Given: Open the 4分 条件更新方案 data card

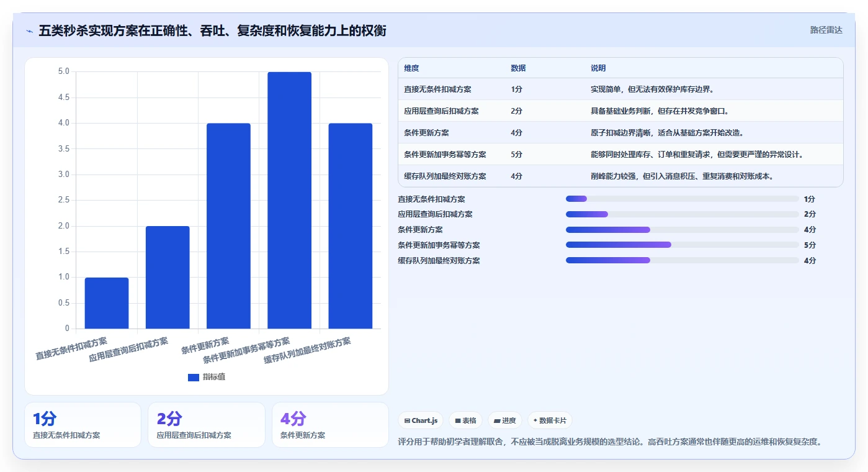Looking at the screenshot, I should [330, 425].
